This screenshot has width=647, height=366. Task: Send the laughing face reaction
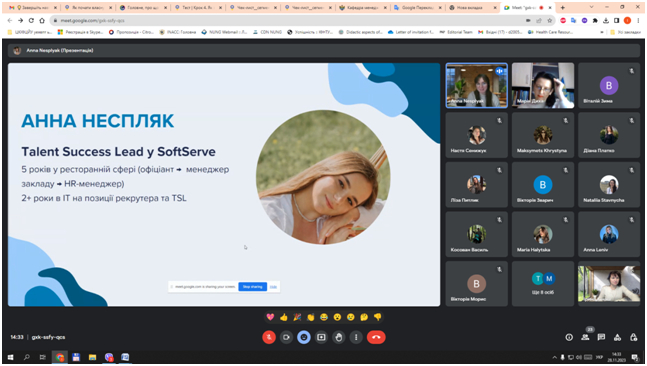pos(324,317)
